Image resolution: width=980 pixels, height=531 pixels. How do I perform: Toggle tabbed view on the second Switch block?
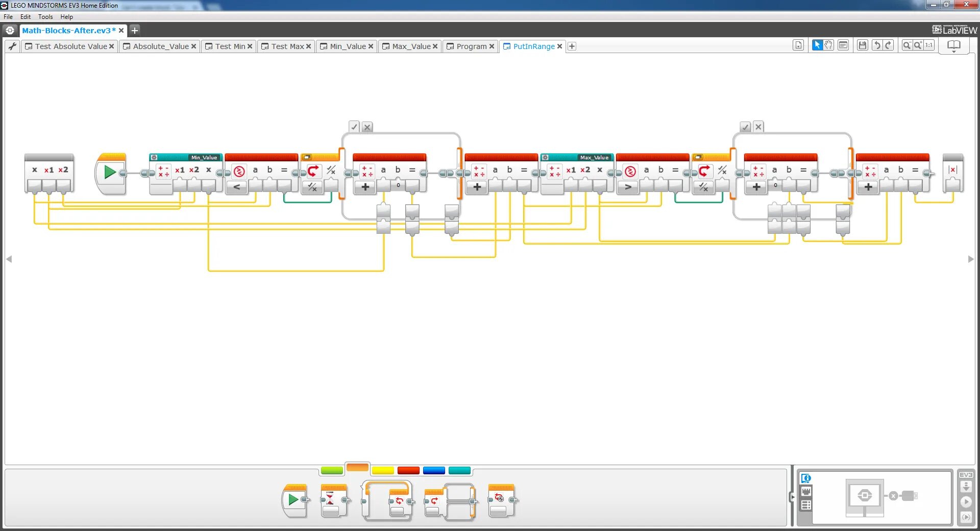[698, 157]
